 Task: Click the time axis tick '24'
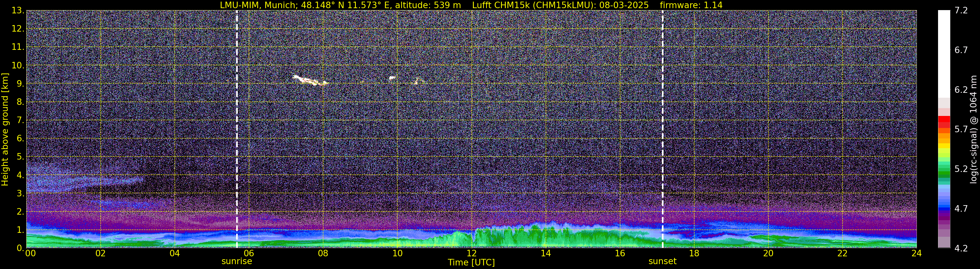(x=917, y=253)
